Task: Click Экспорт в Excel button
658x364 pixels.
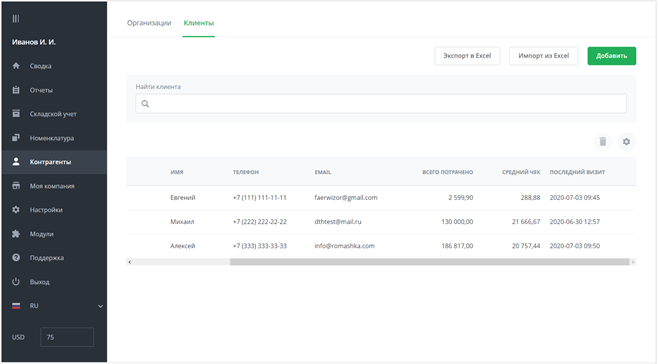Action: 467,56
